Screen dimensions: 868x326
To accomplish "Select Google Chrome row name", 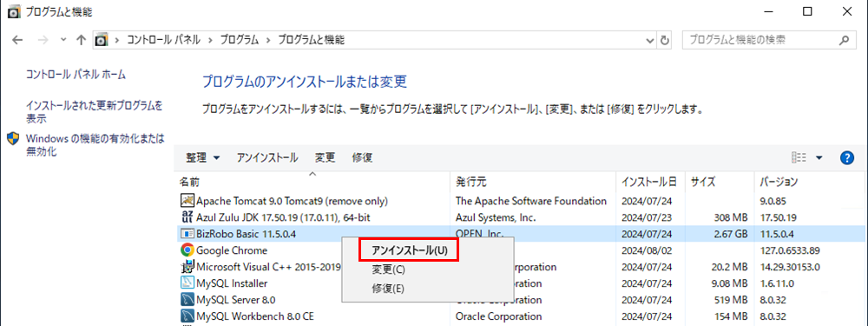I will (x=232, y=250).
